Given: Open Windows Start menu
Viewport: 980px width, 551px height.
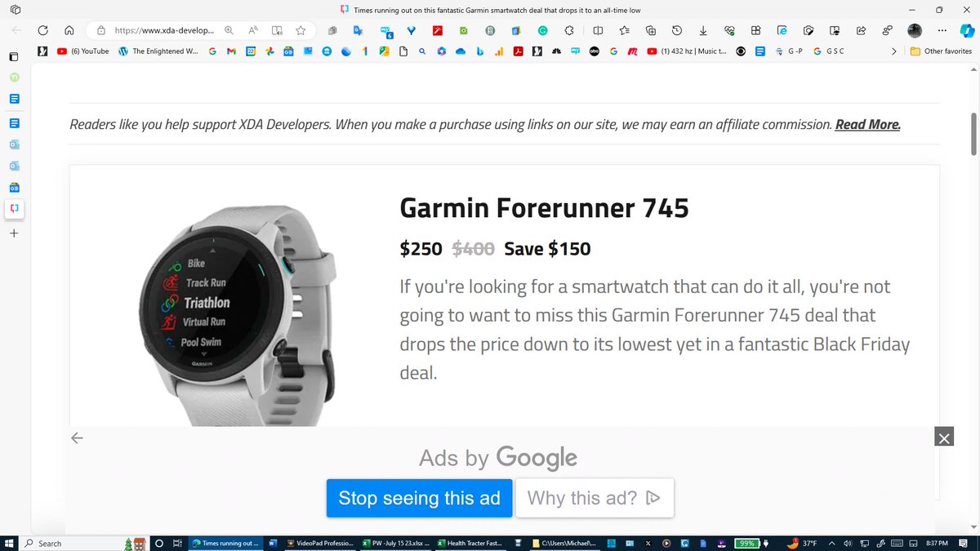Looking at the screenshot, I should 10,543.
